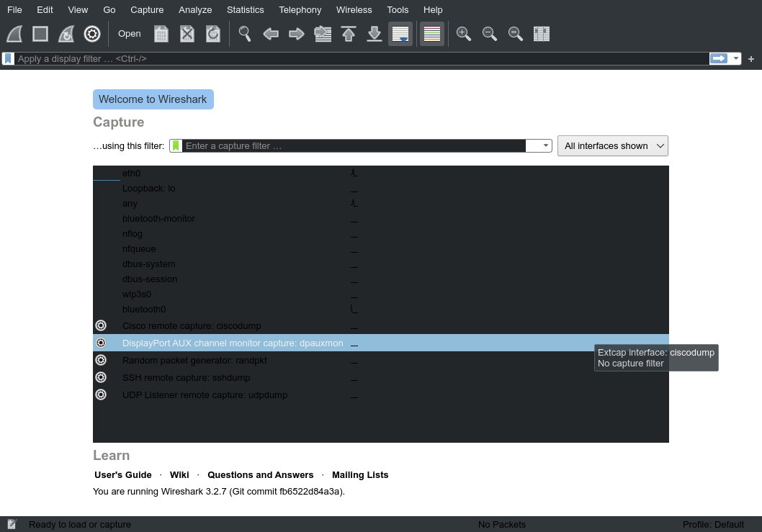Restart the current capture icon
The height and width of the screenshot is (532, 762).
(66, 34)
